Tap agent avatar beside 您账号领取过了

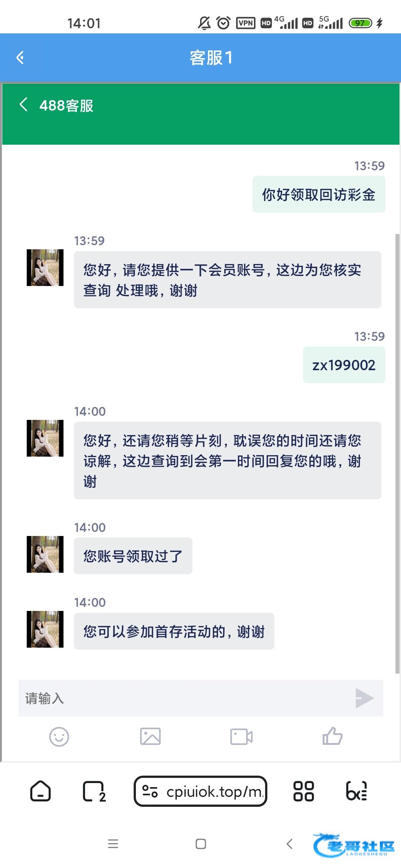click(45, 554)
